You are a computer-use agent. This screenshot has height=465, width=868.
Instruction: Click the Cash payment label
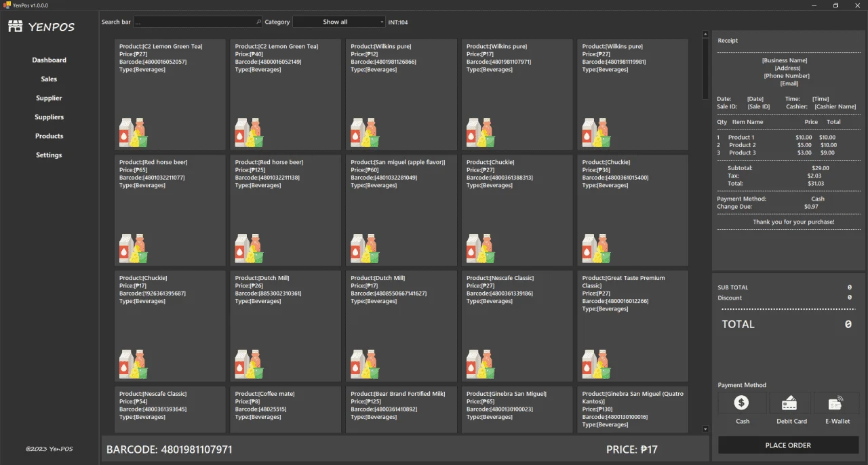[743, 422]
